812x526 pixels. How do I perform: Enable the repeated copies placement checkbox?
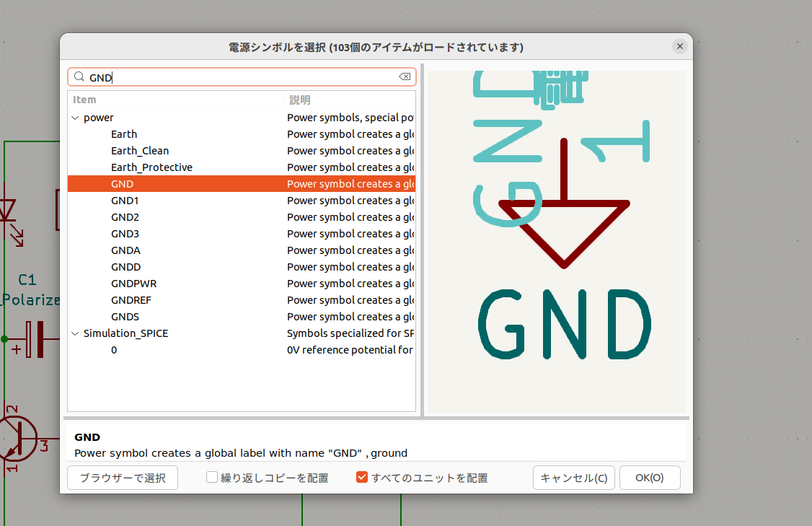coord(212,478)
